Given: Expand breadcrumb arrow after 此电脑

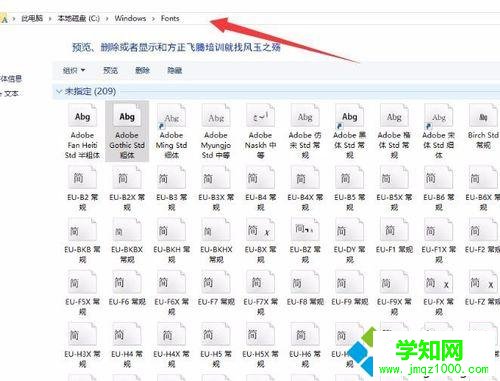Looking at the screenshot, I should click(50, 19).
